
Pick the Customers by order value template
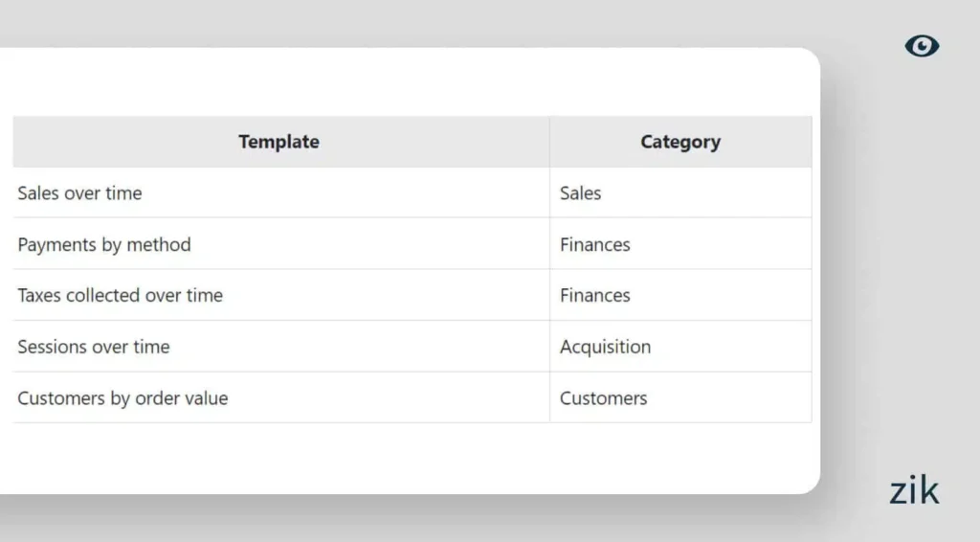coord(122,398)
